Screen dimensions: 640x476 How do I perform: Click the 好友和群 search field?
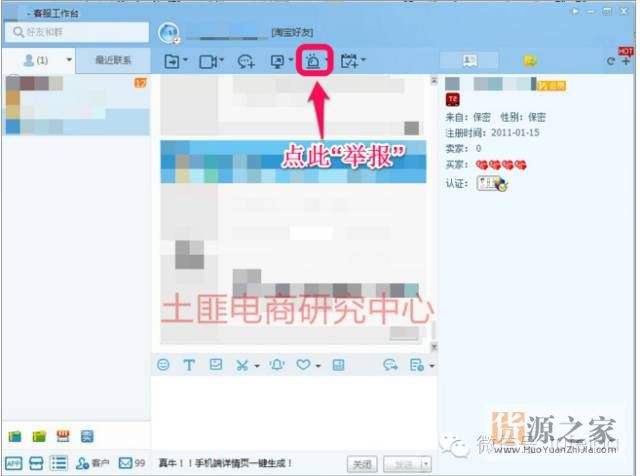coord(77,32)
